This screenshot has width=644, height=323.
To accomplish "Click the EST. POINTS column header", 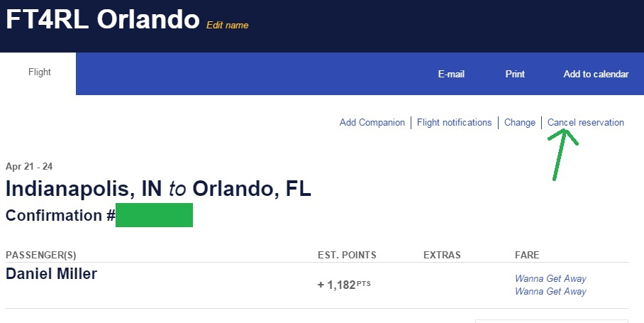I will coord(347,255).
